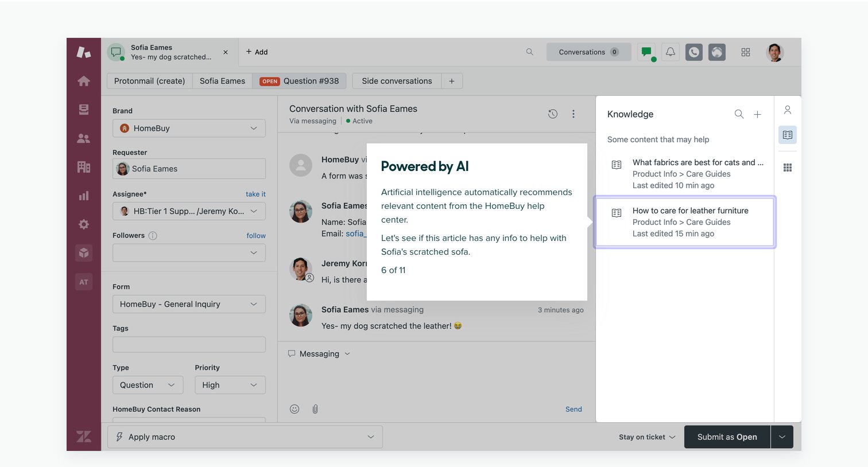The height and width of the screenshot is (467, 868).
Task: Open the Apply macro dropdown
Action: pyautogui.click(x=245, y=437)
